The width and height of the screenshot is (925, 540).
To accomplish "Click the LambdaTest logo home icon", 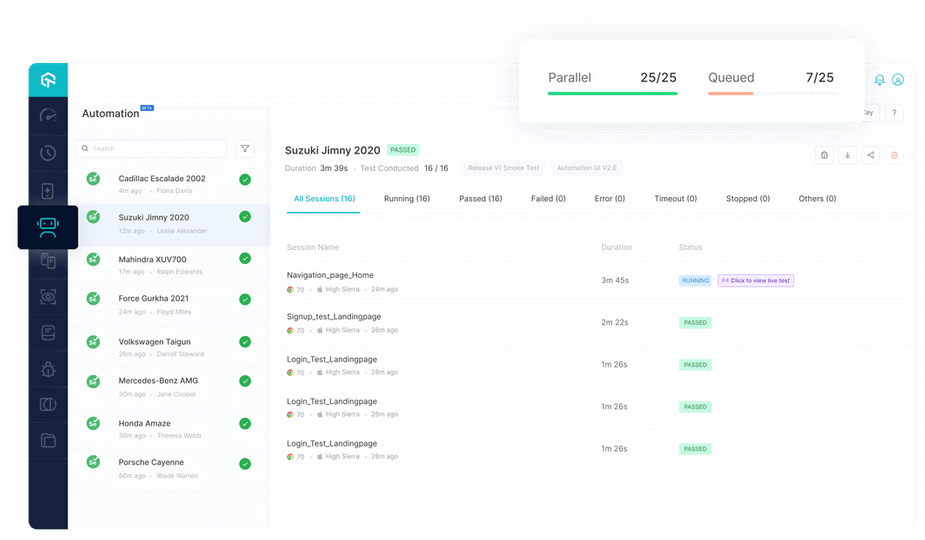I will [x=48, y=79].
